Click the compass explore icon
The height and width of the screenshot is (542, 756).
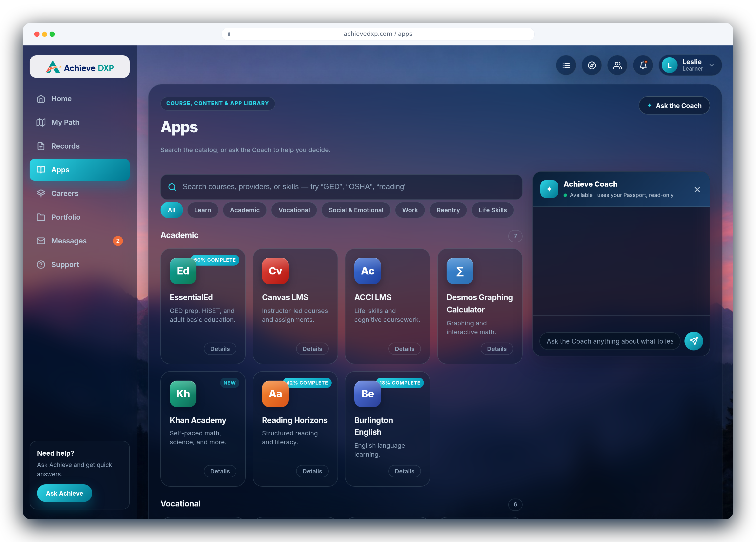click(x=591, y=65)
